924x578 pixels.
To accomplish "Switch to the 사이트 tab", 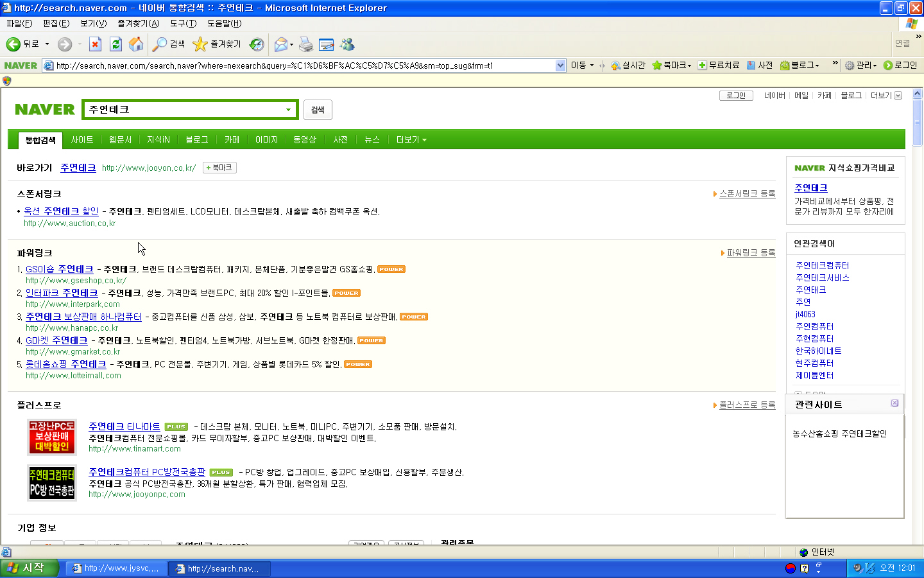I will [x=82, y=139].
